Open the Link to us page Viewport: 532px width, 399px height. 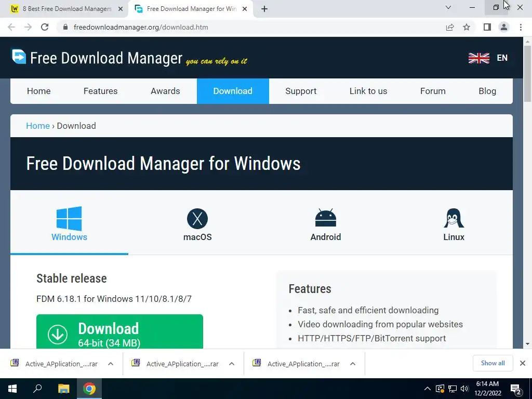tap(368, 91)
